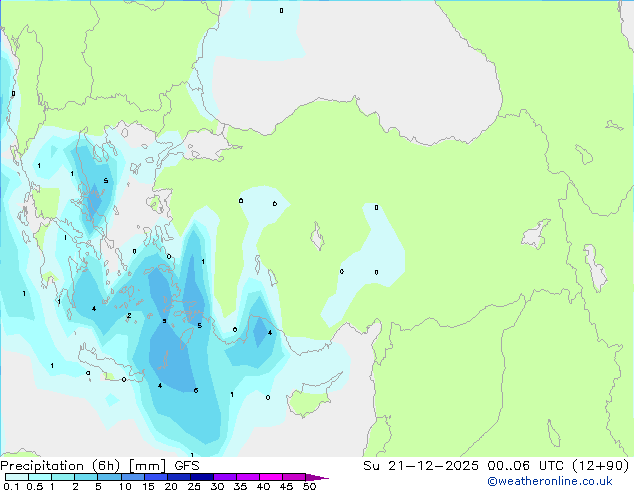The image size is (634, 490).
Task: Click the '25' legend scale label
Action: point(194,486)
